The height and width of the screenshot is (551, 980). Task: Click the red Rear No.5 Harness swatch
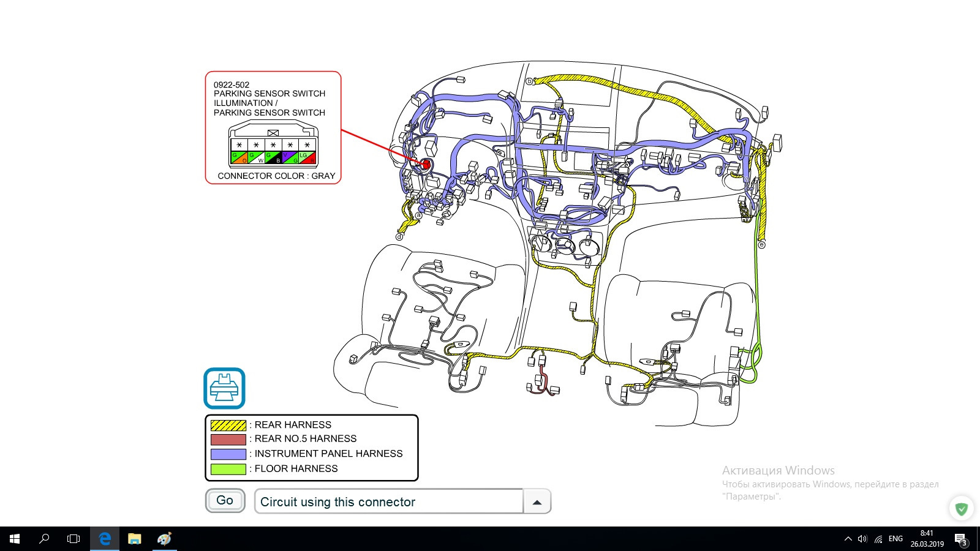tap(228, 439)
